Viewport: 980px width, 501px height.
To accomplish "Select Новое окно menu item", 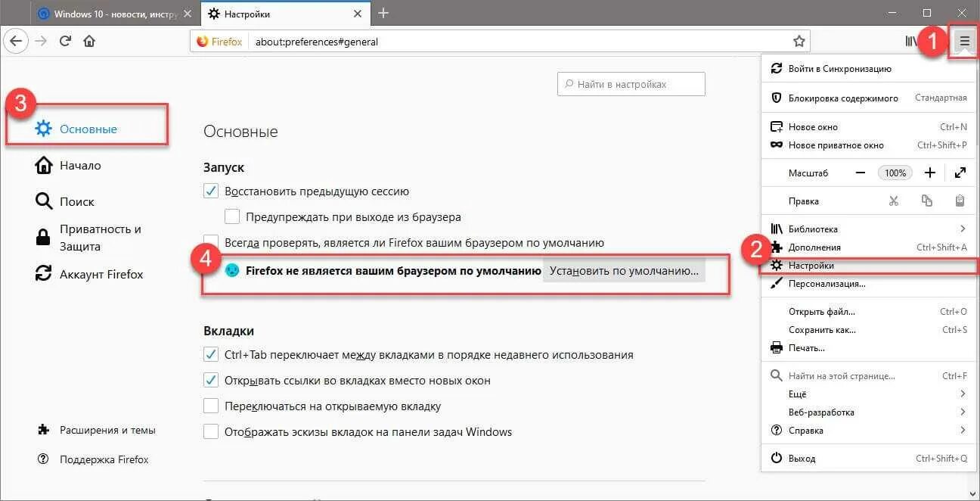I will pyautogui.click(x=867, y=127).
